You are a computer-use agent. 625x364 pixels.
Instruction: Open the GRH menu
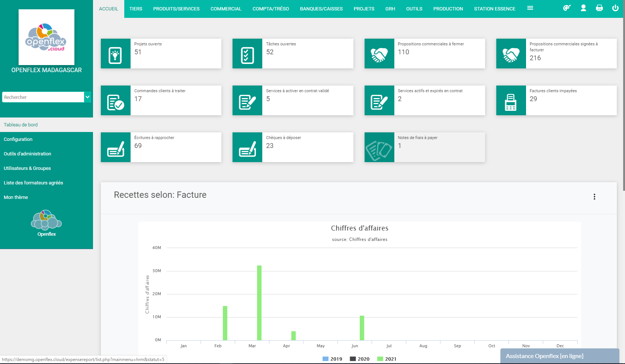click(x=390, y=9)
